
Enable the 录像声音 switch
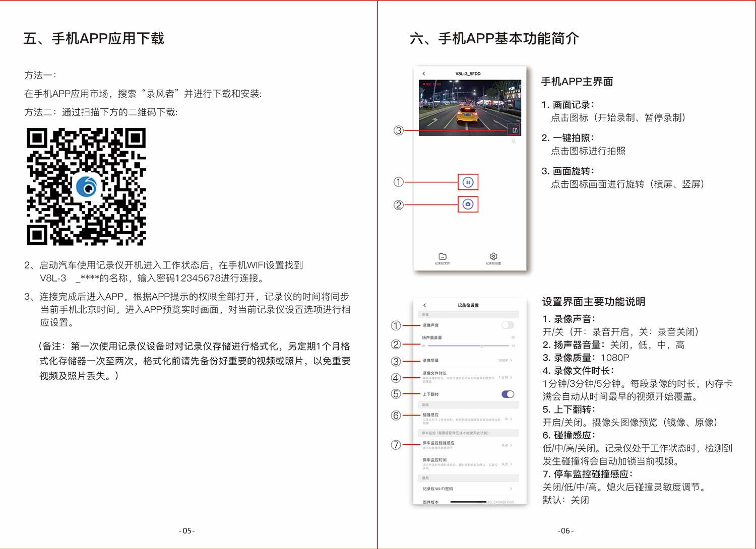(508, 325)
